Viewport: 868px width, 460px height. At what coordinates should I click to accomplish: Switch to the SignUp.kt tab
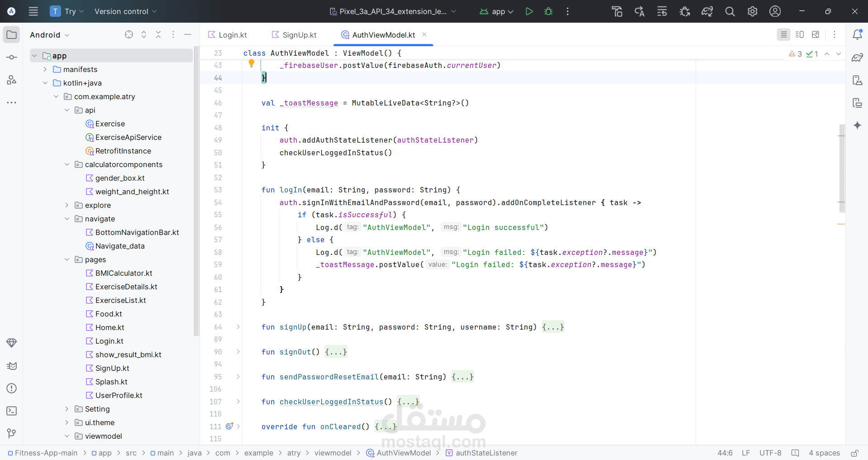pyautogui.click(x=294, y=35)
